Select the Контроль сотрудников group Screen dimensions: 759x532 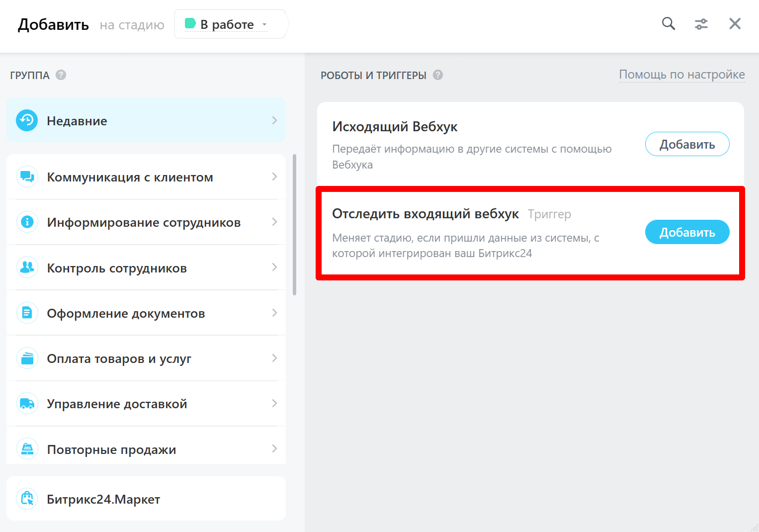pos(117,268)
